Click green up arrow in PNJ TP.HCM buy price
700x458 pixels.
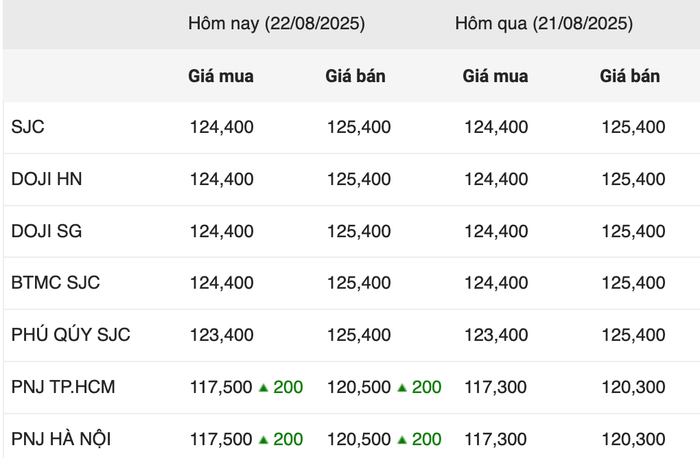[x=263, y=387]
